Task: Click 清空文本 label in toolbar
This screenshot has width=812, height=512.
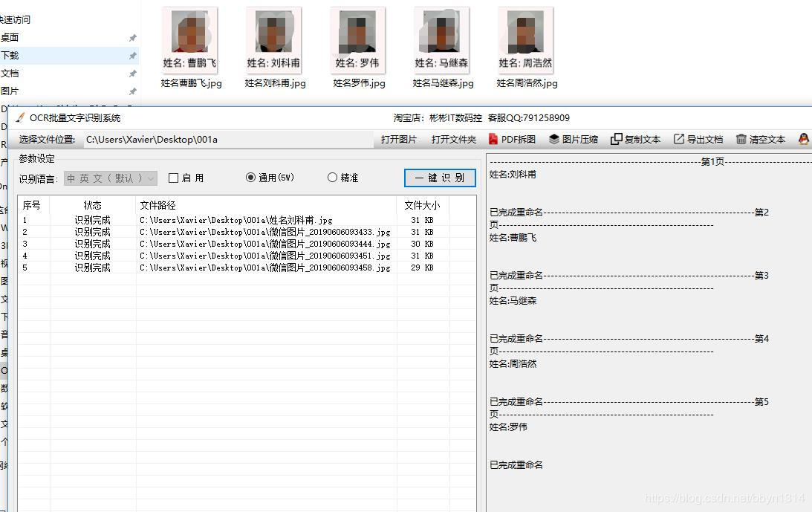Action: [767, 140]
